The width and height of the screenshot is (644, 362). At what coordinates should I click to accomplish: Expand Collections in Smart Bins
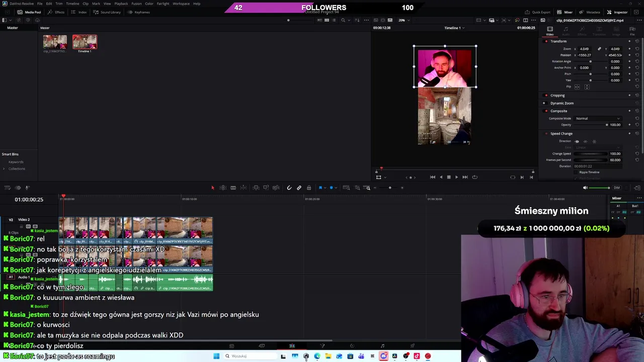4,168
